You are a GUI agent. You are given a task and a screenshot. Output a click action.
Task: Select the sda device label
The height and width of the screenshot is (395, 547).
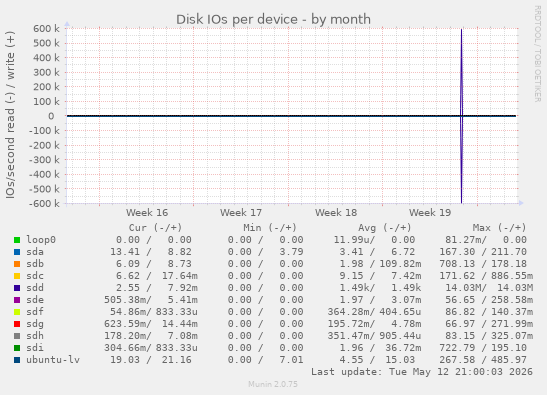click(x=35, y=252)
